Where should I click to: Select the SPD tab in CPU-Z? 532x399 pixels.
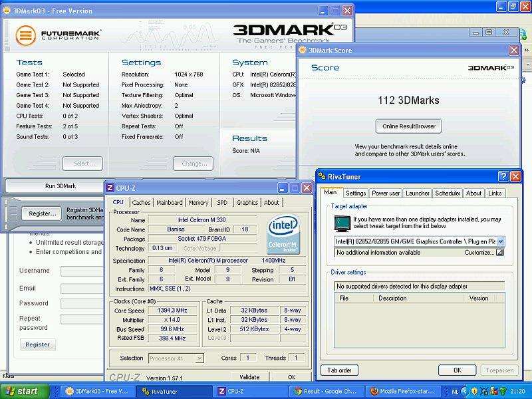(222, 203)
